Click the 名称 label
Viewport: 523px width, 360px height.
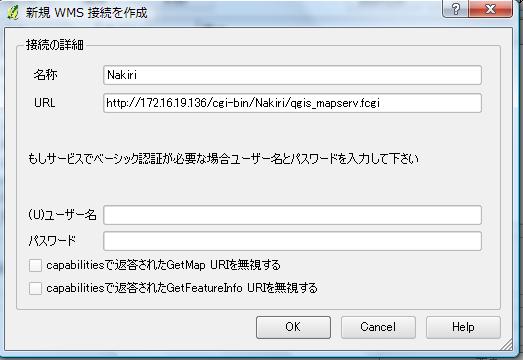point(45,75)
